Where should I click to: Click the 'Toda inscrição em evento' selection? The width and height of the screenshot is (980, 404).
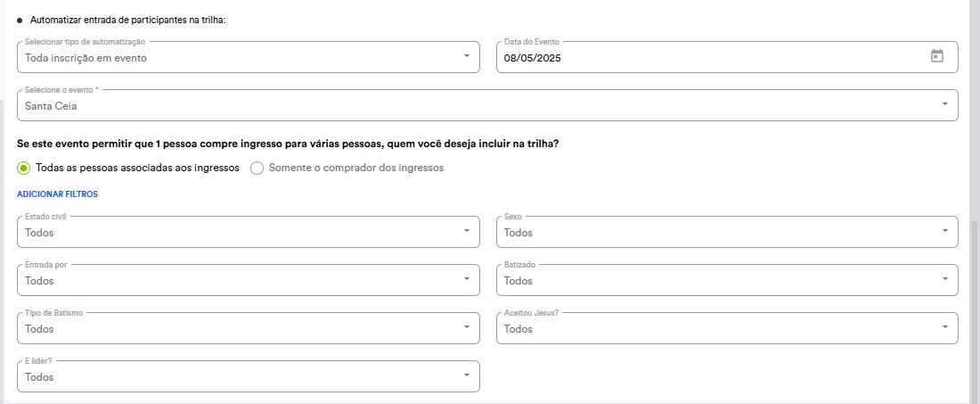(86, 58)
